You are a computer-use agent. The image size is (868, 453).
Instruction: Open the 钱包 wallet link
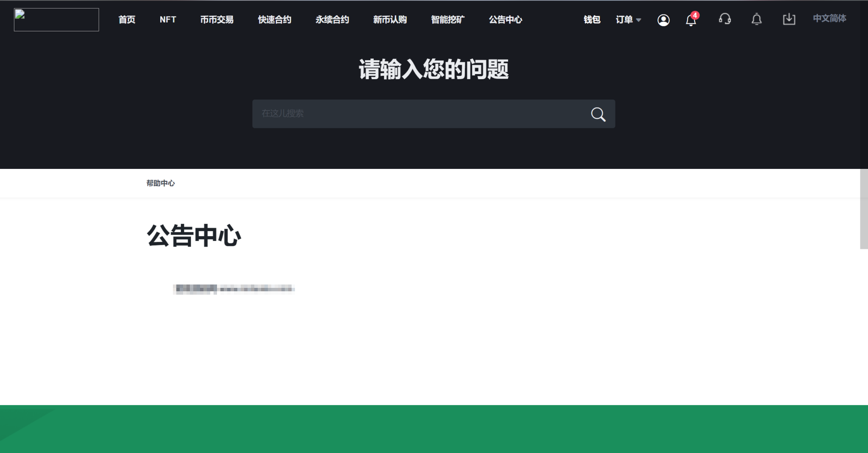click(x=592, y=19)
